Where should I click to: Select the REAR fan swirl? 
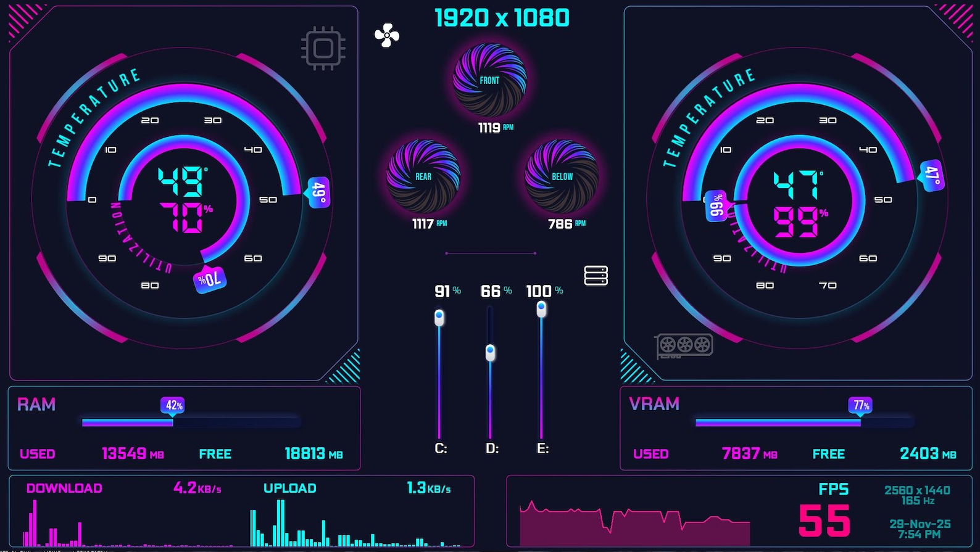423,176
